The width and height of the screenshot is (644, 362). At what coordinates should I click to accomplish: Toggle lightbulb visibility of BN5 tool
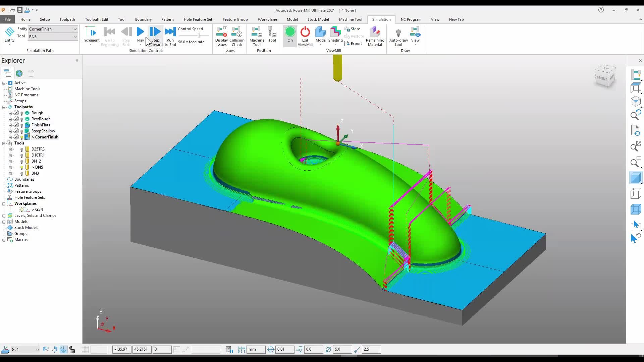point(22,167)
